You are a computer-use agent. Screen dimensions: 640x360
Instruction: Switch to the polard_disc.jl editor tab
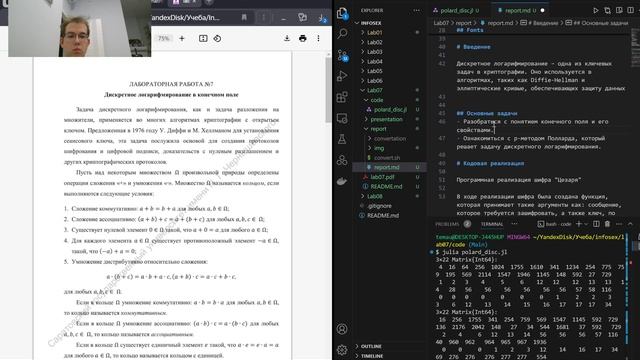[456, 11]
